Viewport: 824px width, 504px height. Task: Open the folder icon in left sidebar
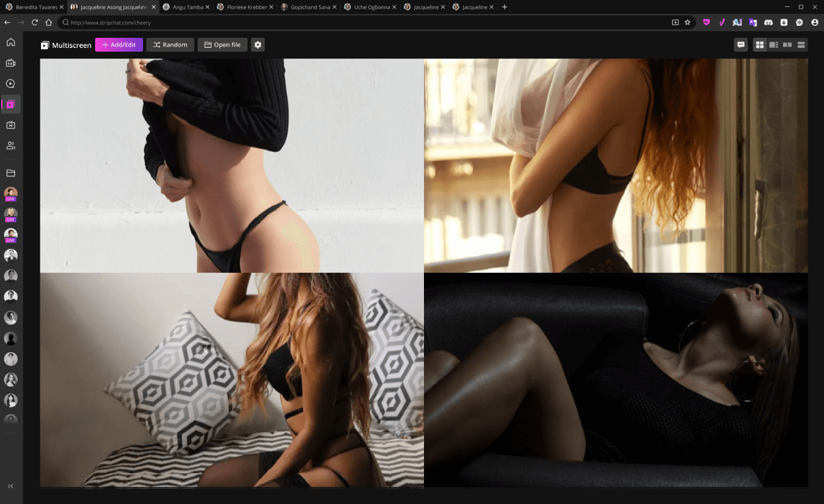[11, 173]
